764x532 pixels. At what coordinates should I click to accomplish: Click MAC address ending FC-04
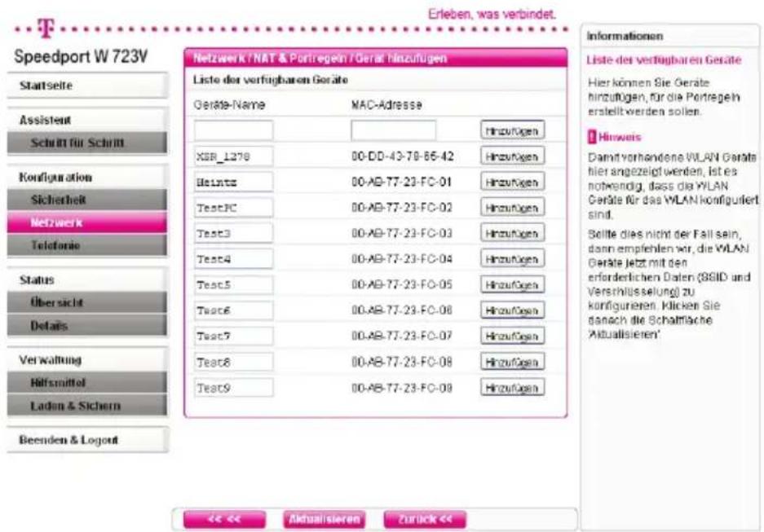[x=401, y=259]
